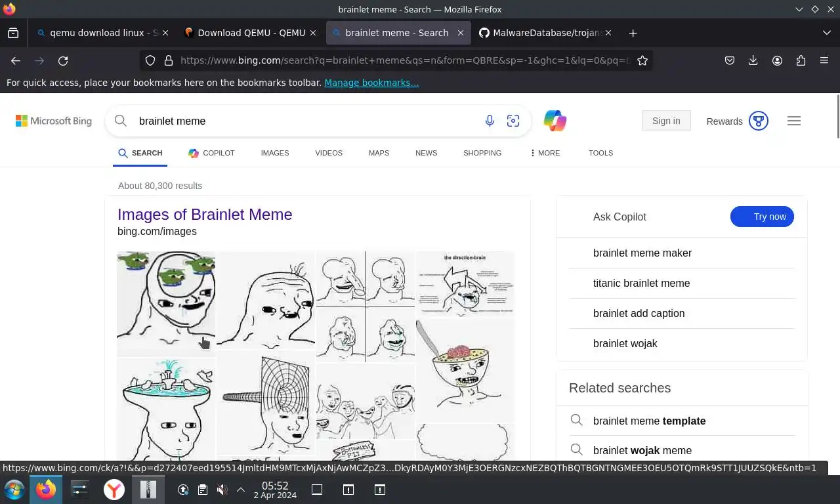Click the visual search camera icon
The image size is (840, 504).
pos(513,121)
